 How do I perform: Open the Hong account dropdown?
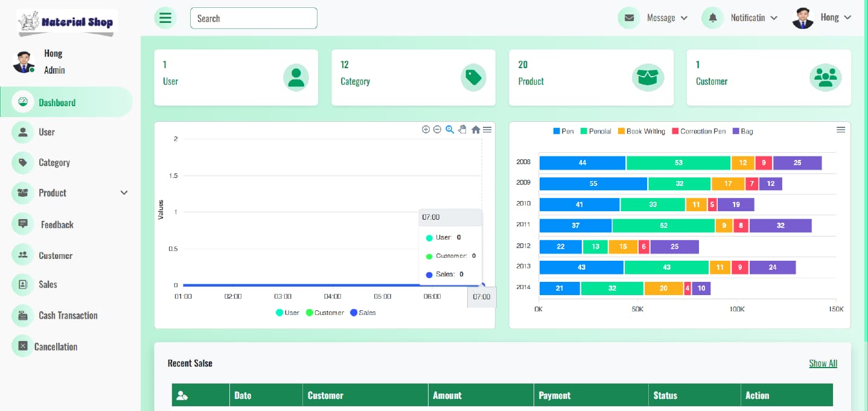point(836,18)
